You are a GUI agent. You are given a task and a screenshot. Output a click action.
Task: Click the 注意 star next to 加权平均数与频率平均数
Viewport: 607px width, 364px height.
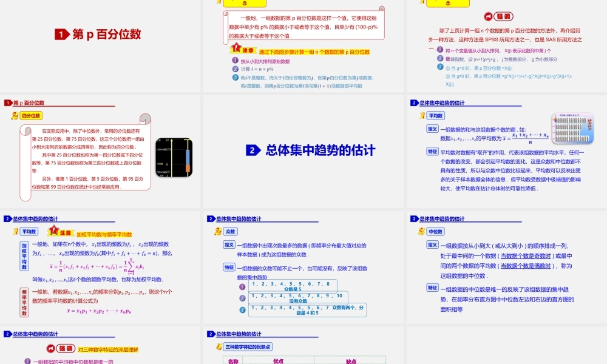coord(53,231)
